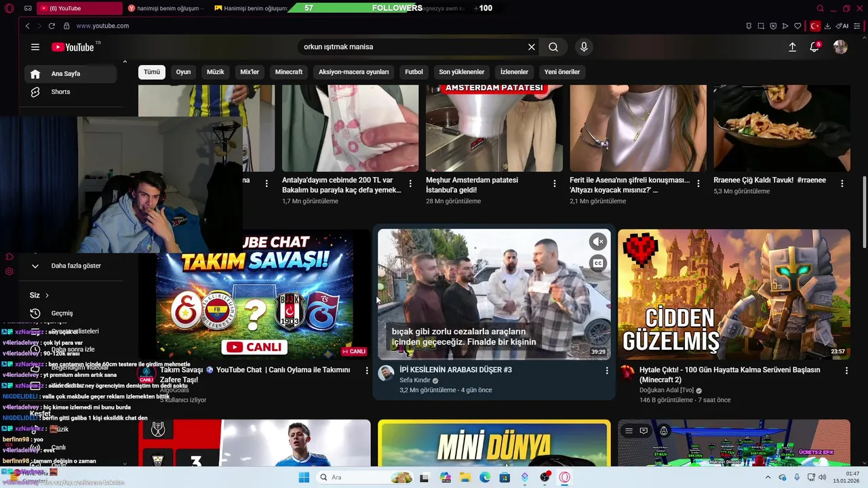
Task: Open the account avatar menu
Action: (x=840, y=47)
